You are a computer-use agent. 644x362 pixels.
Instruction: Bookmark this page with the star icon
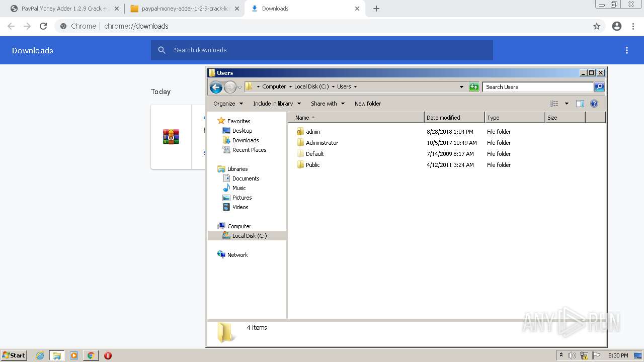pyautogui.click(x=597, y=26)
